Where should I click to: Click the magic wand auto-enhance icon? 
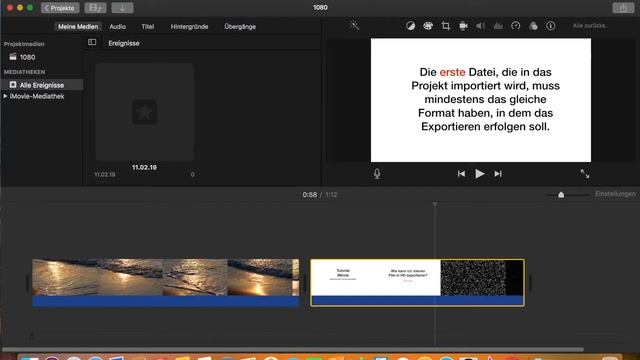pyautogui.click(x=354, y=25)
